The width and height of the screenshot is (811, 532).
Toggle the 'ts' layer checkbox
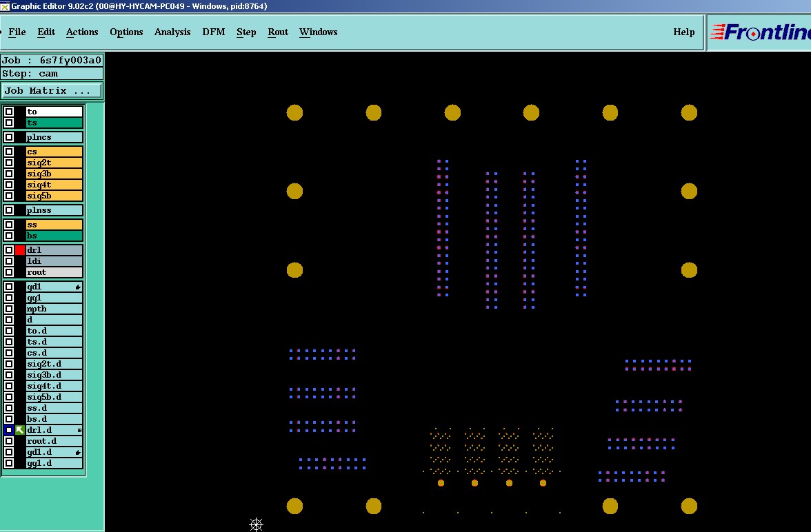tap(9, 123)
